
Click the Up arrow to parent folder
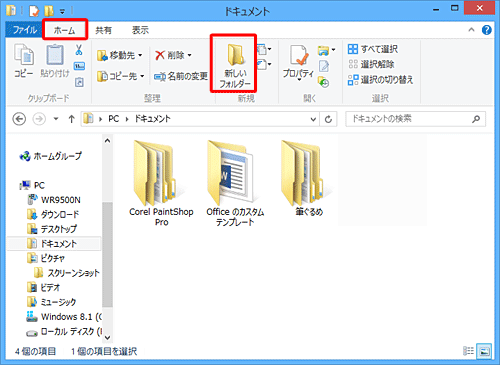click(x=71, y=119)
